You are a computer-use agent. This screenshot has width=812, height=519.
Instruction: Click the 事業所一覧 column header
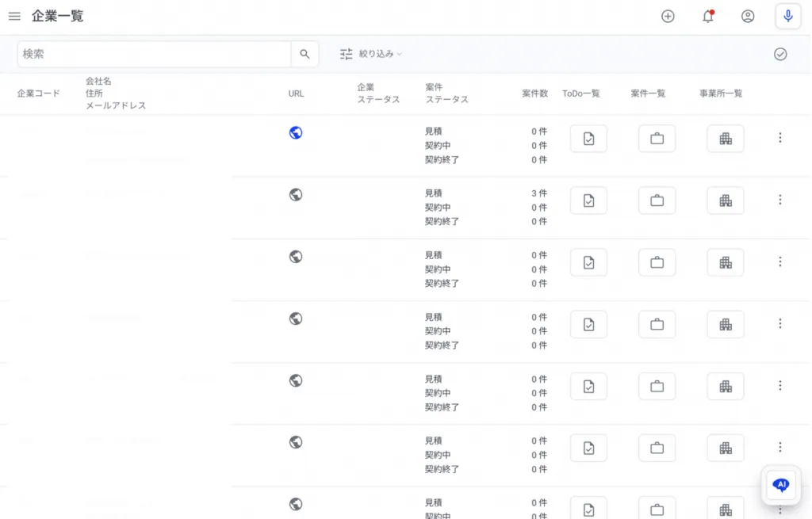coord(721,93)
